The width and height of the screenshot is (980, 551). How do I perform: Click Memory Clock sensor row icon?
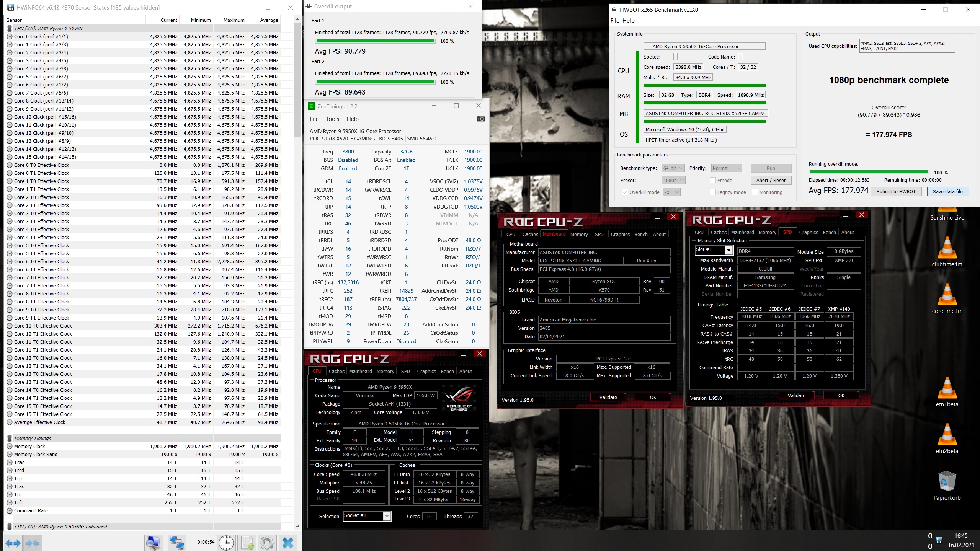(10, 447)
